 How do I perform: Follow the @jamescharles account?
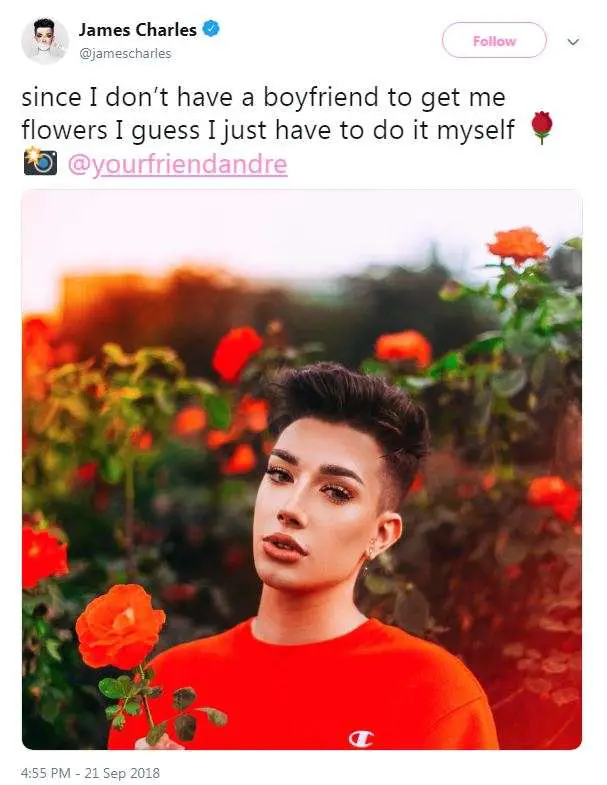(494, 41)
